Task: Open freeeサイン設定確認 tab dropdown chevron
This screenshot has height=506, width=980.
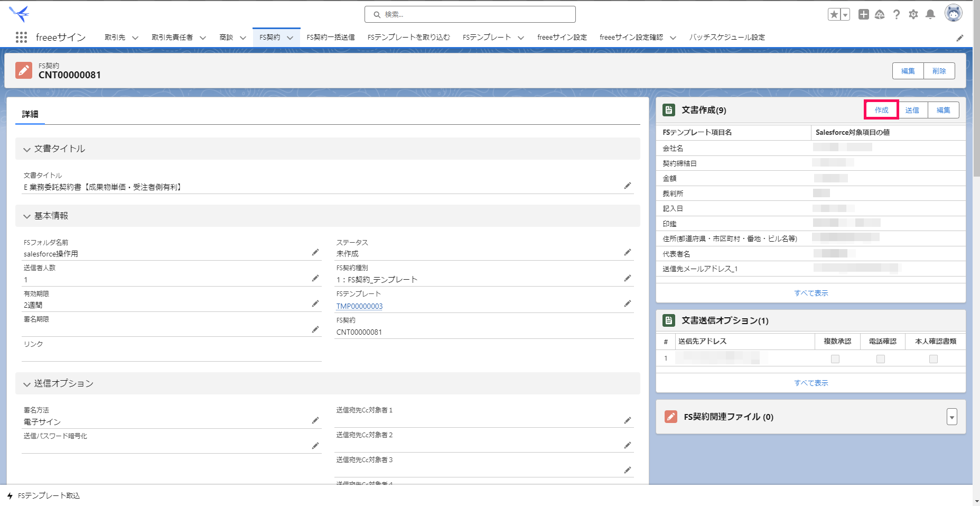Action: [673, 38]
